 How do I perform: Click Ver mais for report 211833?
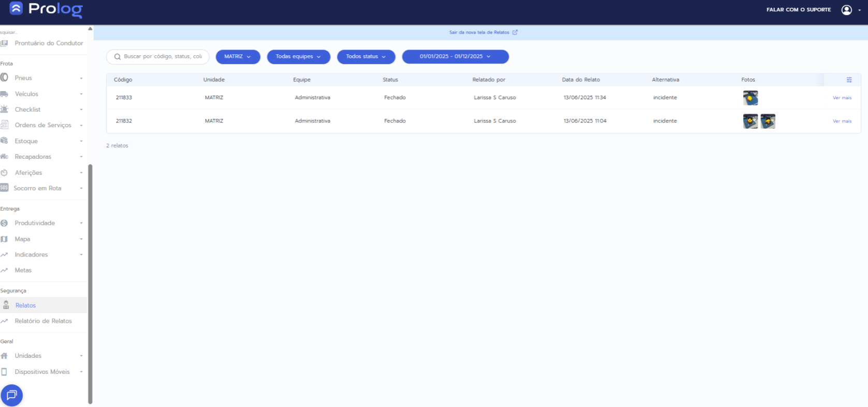(x=842, y=98)
